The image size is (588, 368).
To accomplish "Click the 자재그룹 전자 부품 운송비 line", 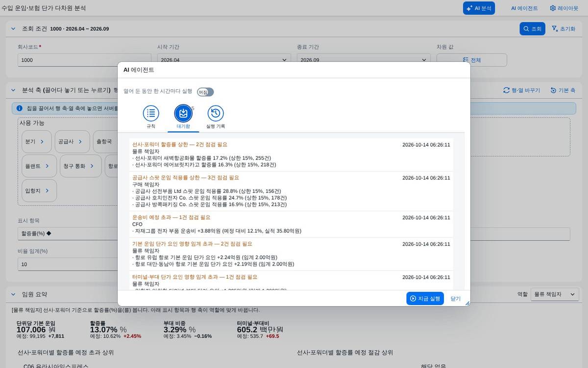I will 217,231.
